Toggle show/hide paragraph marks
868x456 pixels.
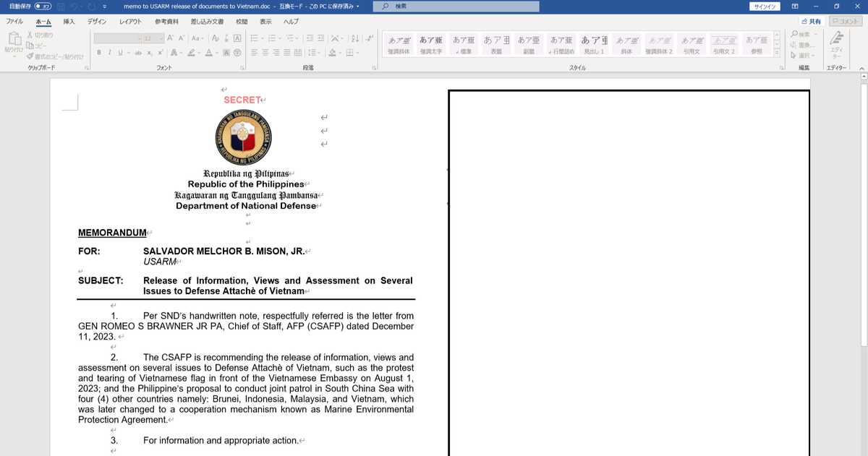368,38
